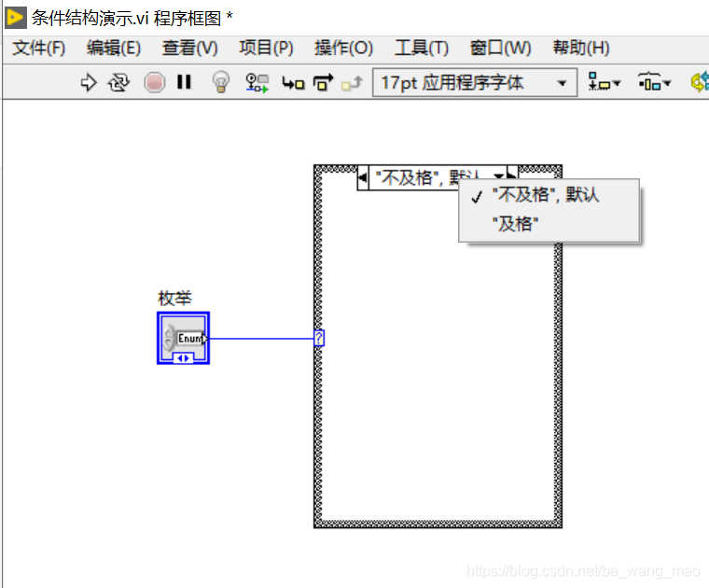The width and height of the screenshot is (709, 588).
Task: Open the 操作(O) menu
Action: [343, 48]
